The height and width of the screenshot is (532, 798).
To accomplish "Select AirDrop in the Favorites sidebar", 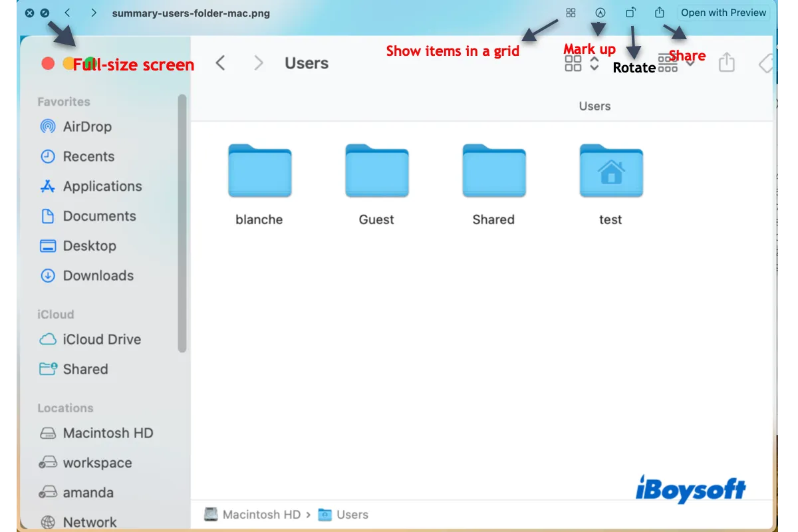I will point(86,126).
